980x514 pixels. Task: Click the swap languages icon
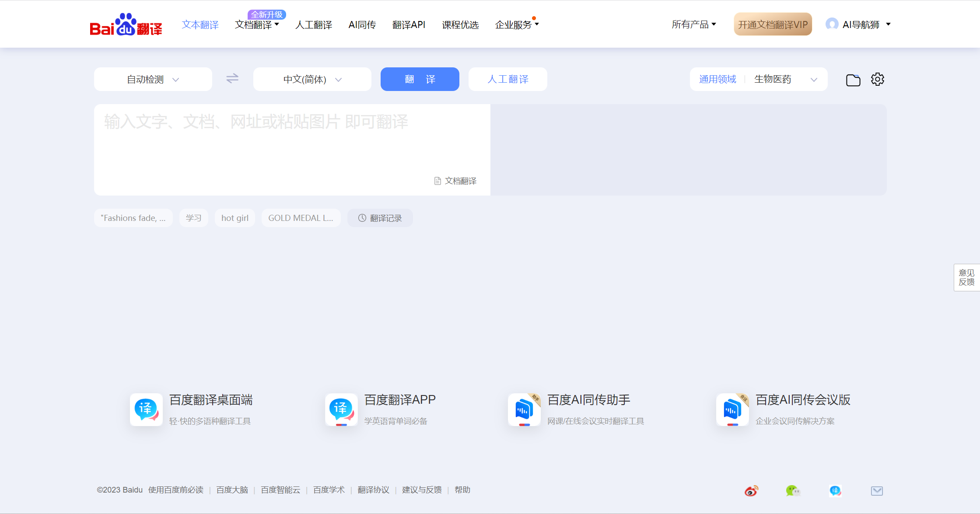(232, 79)
